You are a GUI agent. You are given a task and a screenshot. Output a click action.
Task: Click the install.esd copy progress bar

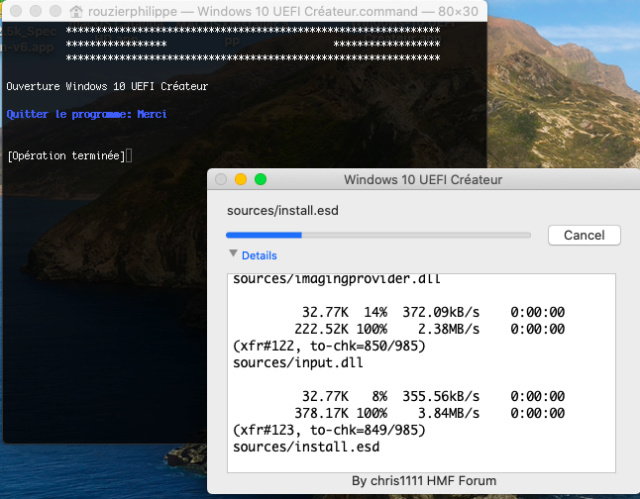coord(378,235)
